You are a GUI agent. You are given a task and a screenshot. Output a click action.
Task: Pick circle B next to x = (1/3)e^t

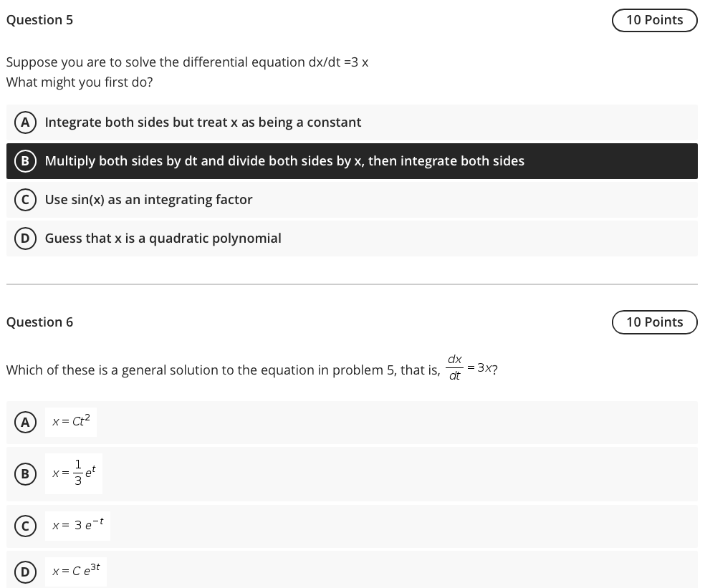pyautogui.click(x=25, y=474)
